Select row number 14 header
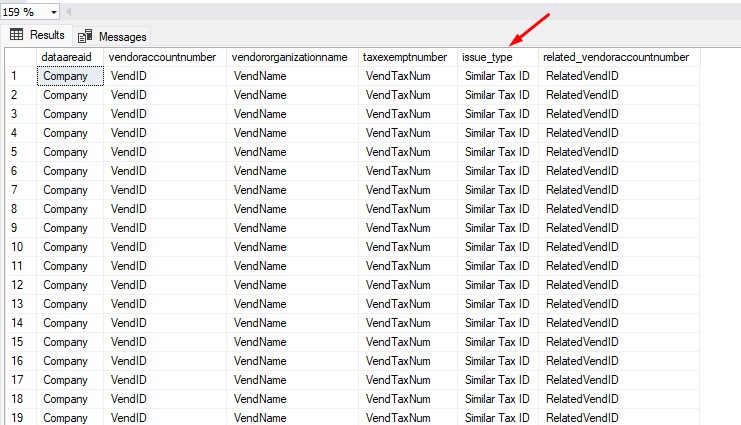This screenshot has height=425, width=741. point(21,323)
